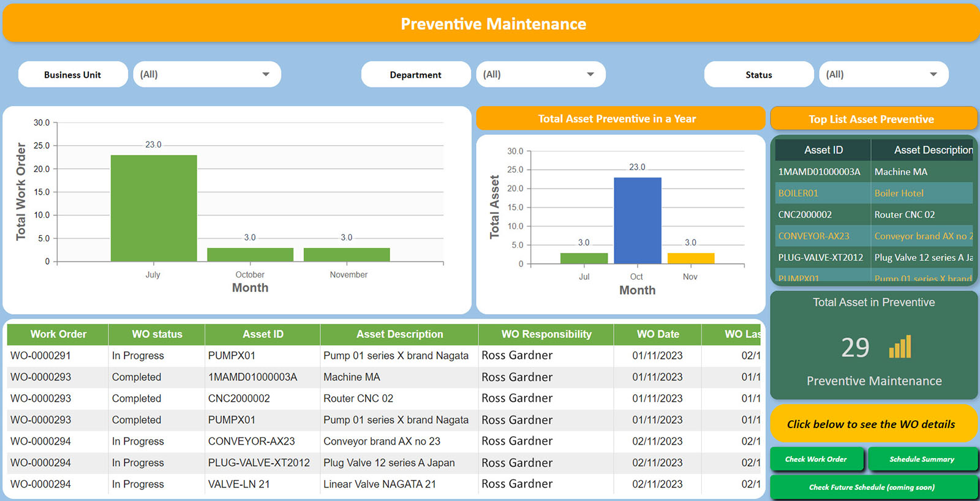Image resolution: width=980 pixels, height=501 pixels.
Task: Select the July bar in Total Work Order chart
Action: [x=154, y=208]
